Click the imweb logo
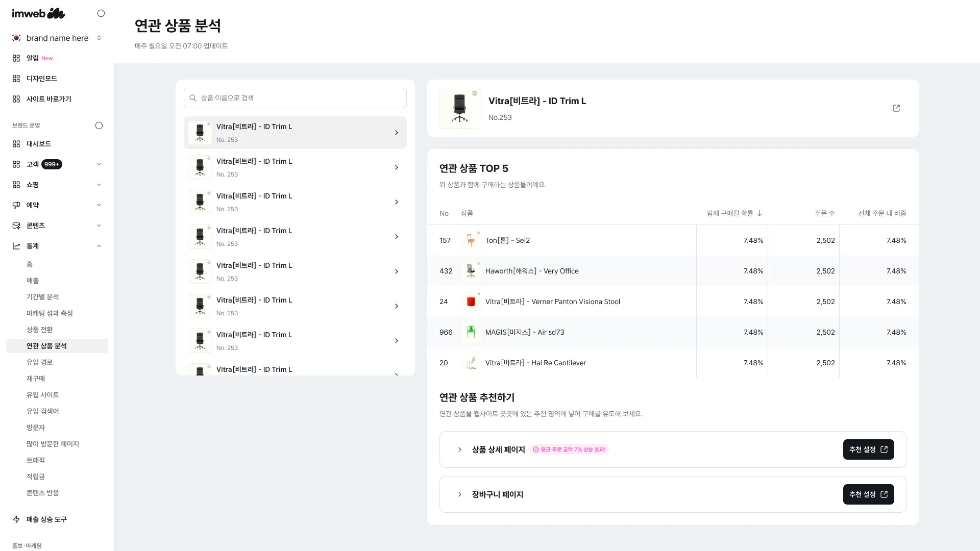Viewport: 980px width, 551px height. pyautogui.click(x=38, y=14)
